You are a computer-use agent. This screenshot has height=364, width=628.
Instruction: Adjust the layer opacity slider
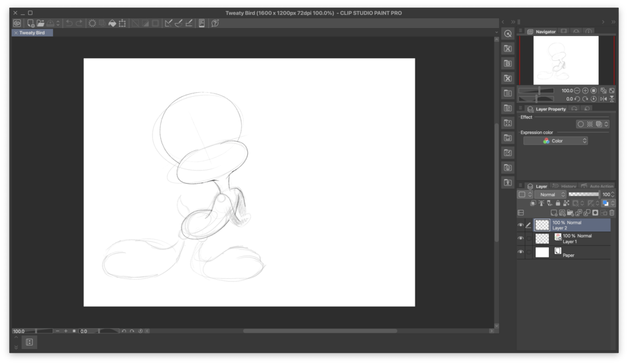point(584,194)
